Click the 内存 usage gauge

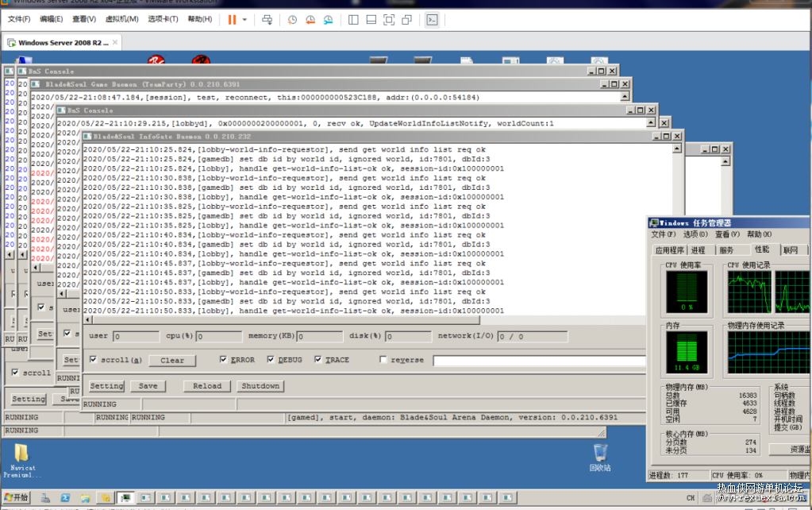click(x=687, y=353)
